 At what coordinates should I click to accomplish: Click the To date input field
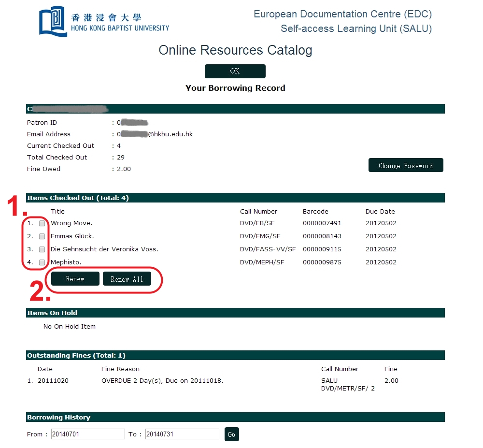click(x=182, y=434)
